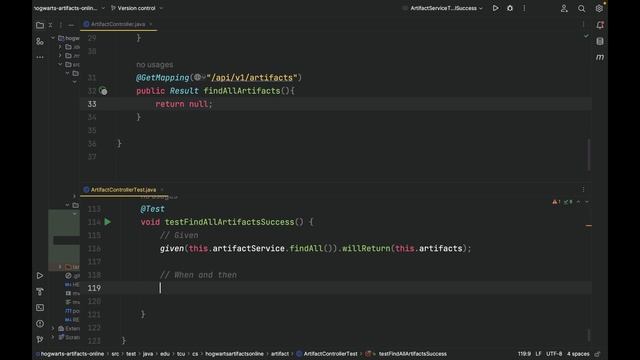Viewport: 640px width, 360px height.
Task: Open bottom editor tab bar options menu
Action: (583, 189)
